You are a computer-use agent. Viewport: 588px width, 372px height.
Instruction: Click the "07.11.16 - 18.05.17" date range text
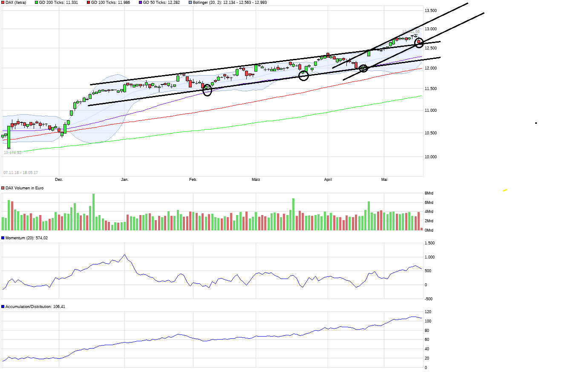[20, 173]
